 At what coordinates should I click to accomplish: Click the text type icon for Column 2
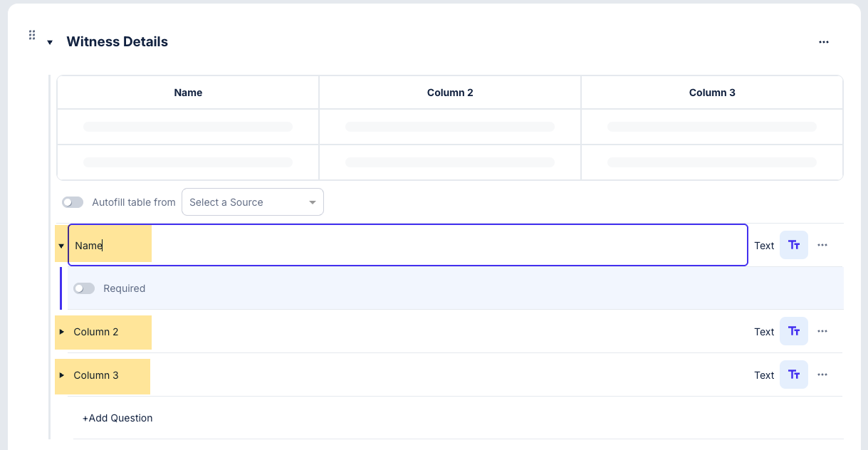coord(794,331)
